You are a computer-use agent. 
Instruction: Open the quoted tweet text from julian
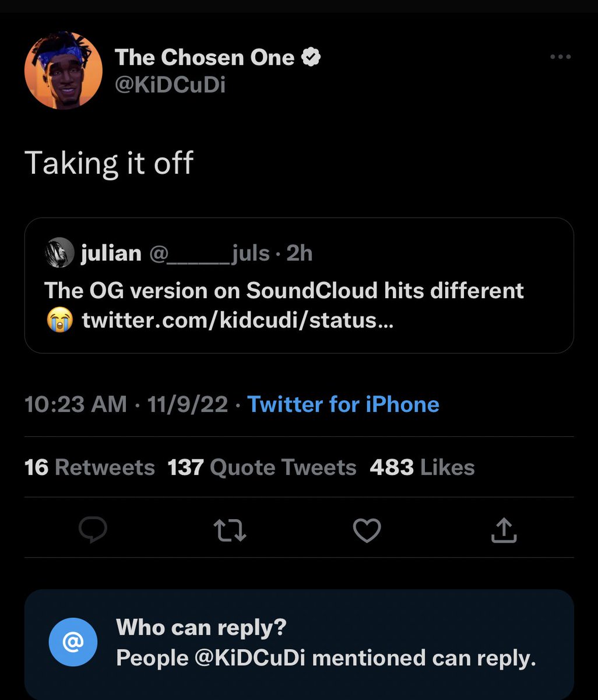tap(284, 290)
